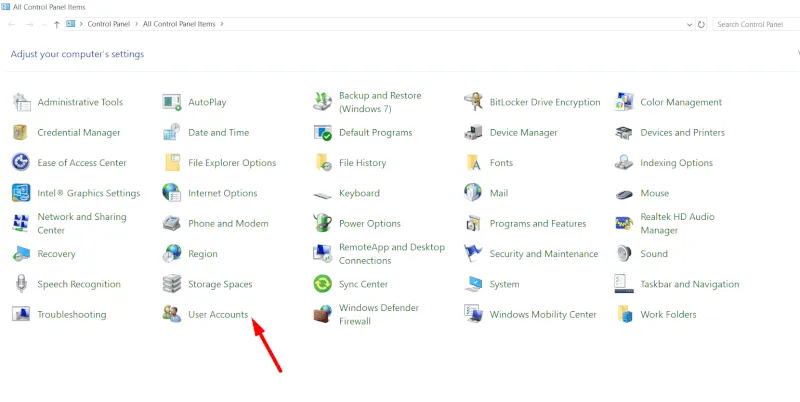800x402 pixels.
Task: Click the Intel Graphics Settings icon
Action: pyautogui.click(x=21, y=193)
